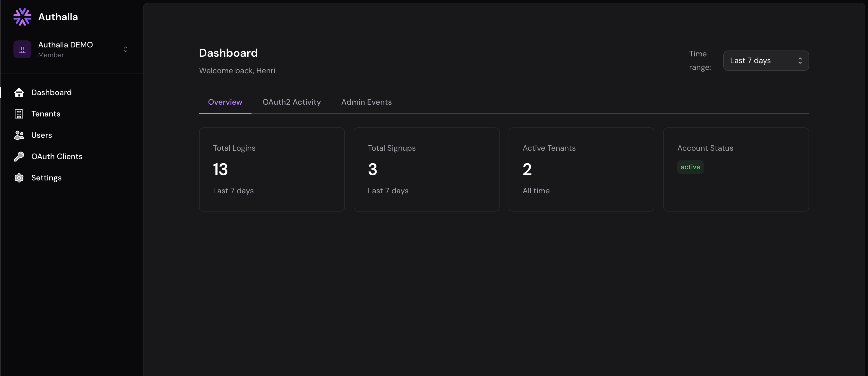
Task: Click the OAuth Clients sidebar link
Action: (x=57, y=156)
